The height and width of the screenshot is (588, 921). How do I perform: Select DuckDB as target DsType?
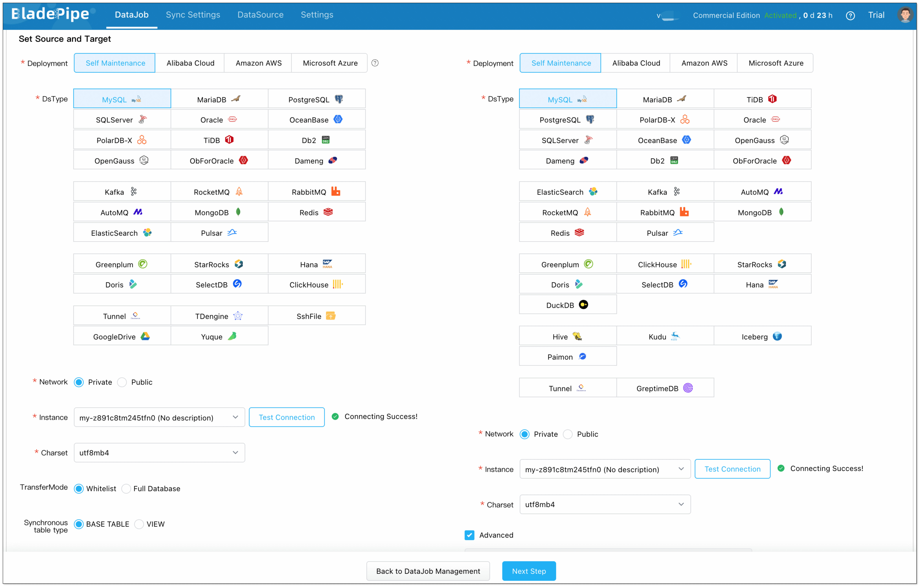(x=567, y=305)
